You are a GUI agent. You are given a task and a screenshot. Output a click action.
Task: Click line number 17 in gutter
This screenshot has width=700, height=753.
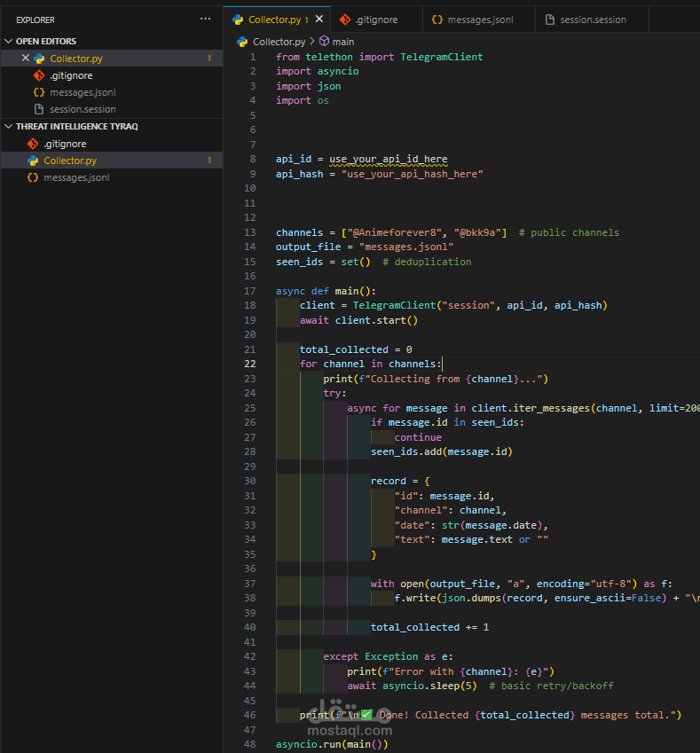pos(250,291)
